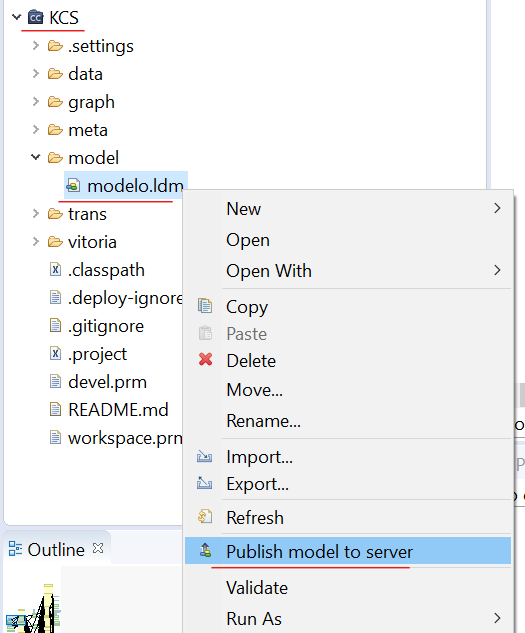This screenshot has height=633, width=525.
Task: Click the modelo.ldm file icon
Action: pos(73,185)
